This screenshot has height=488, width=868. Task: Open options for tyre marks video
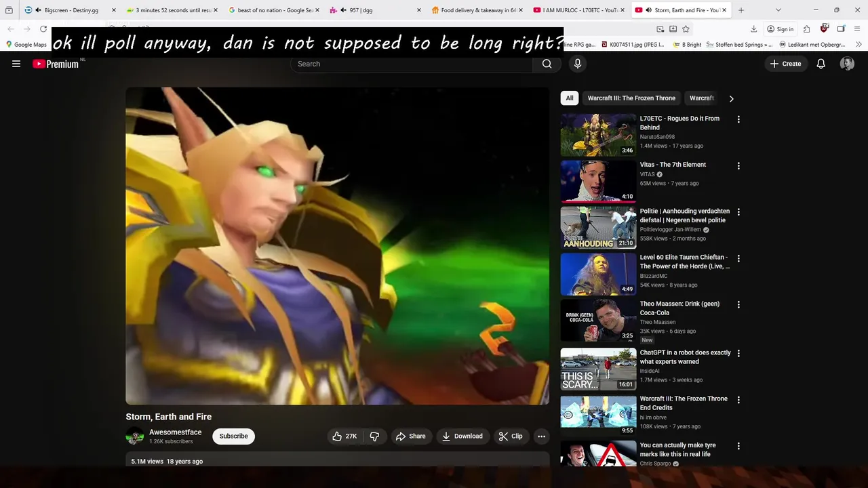click(738, 446)
